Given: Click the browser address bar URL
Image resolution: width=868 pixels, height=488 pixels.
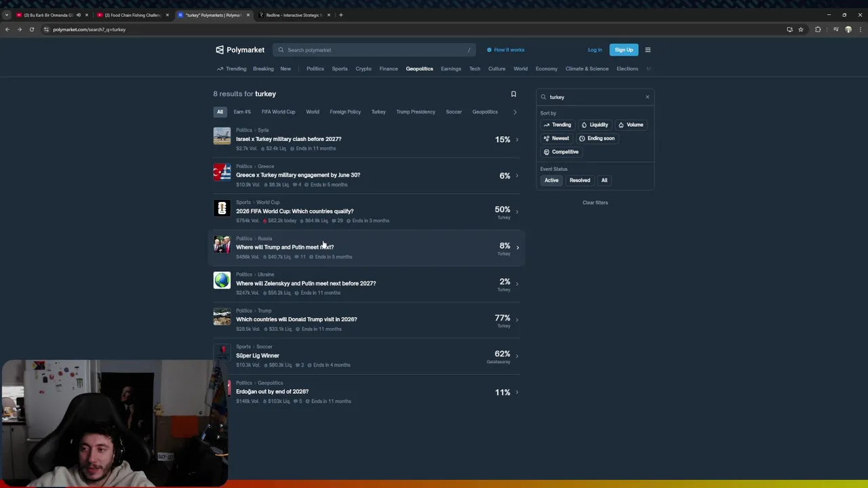Looking at the screenshot, I should coord(89,29).
